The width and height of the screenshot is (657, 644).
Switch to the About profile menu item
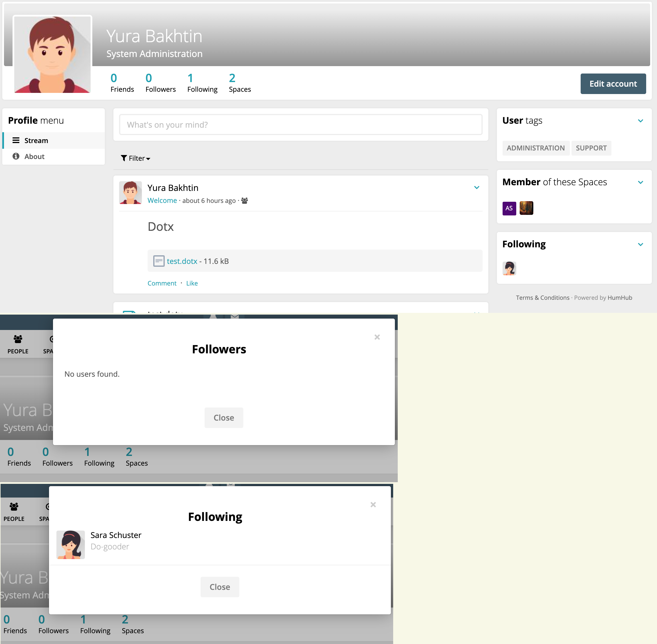point(34,156)
